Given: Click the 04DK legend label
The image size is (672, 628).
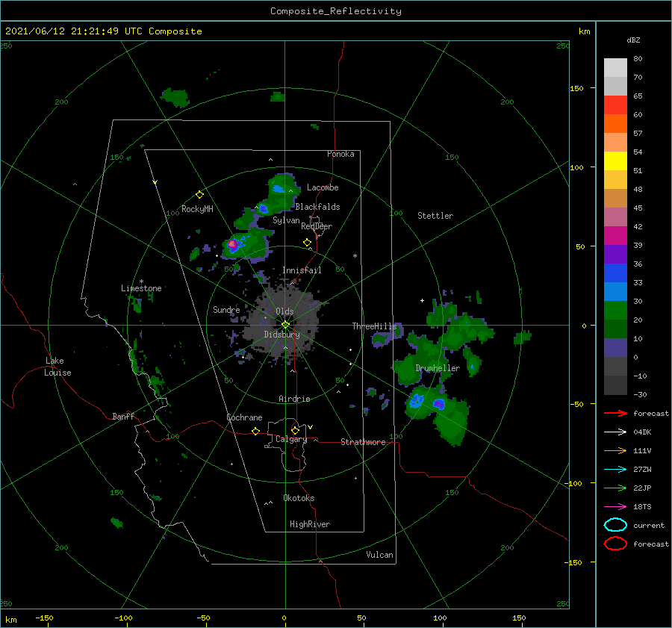Looking at the screenshot, I should [x=642, y=432].
